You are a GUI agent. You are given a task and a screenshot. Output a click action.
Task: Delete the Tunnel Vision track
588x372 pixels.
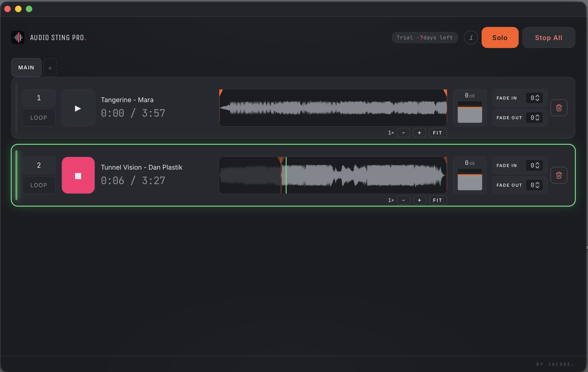point(559,175)
